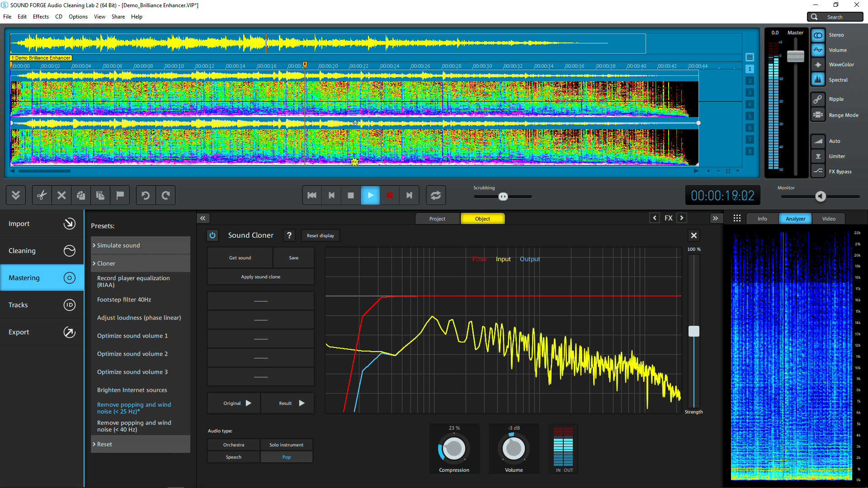Collapse preset panel with double left arrows

(x=203, y=218)
